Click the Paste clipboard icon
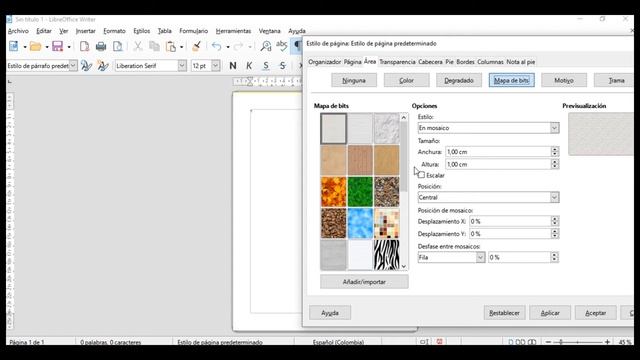Screen dimensions: 640x360 [171, 47]
